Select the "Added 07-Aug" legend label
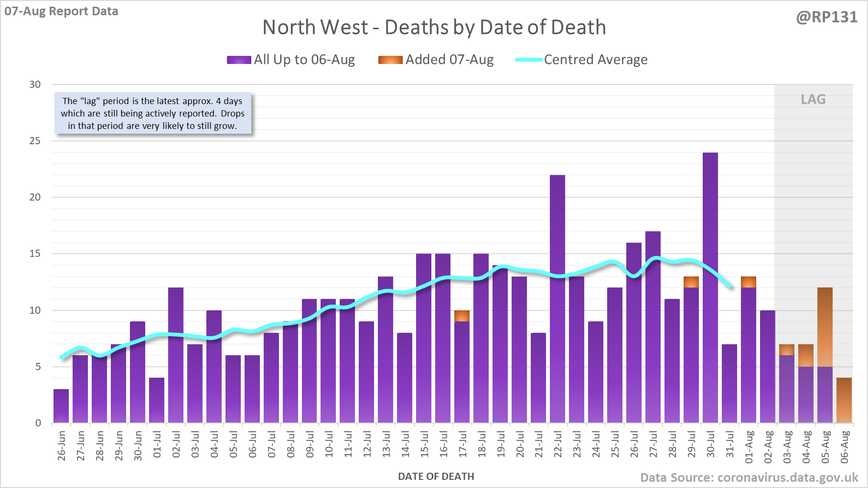This screenshot has height=488, width=868. pyautogui.click(x=450, y=60)
